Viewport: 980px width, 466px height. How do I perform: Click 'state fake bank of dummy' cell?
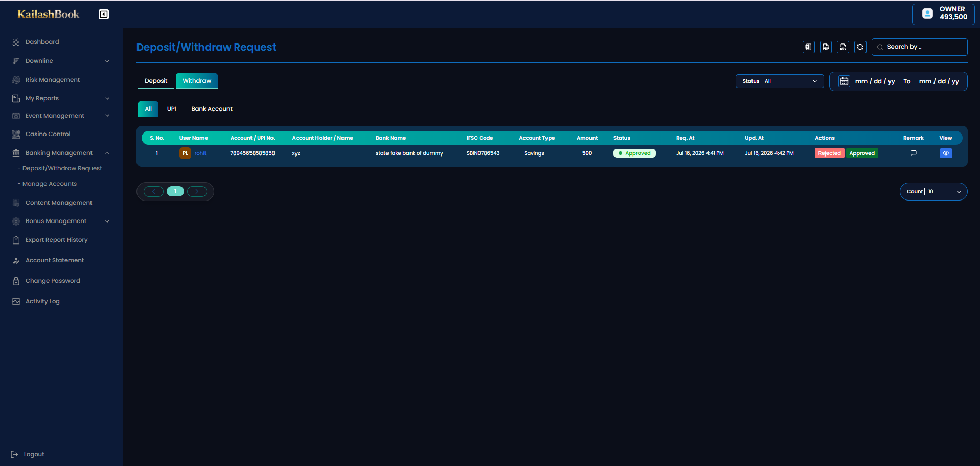point(409,153)
